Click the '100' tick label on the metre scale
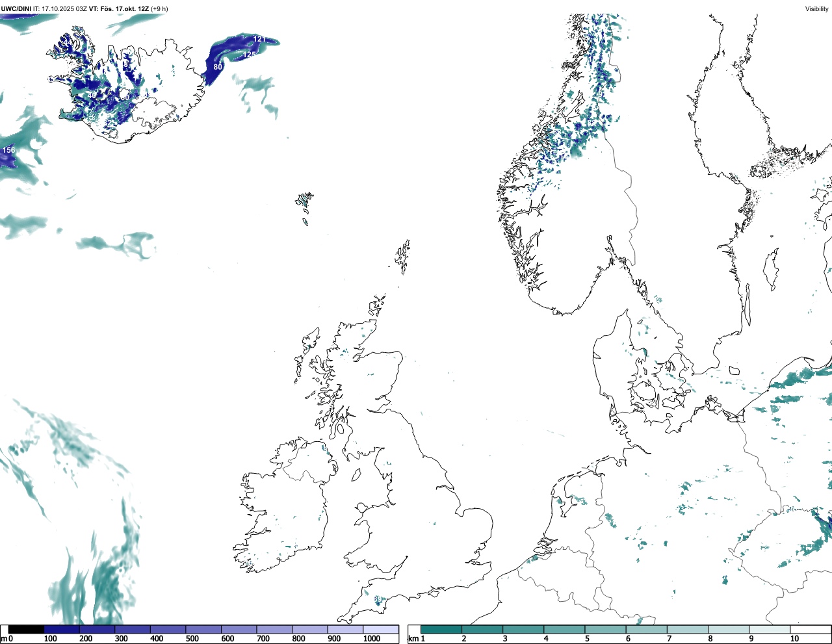 50,639
